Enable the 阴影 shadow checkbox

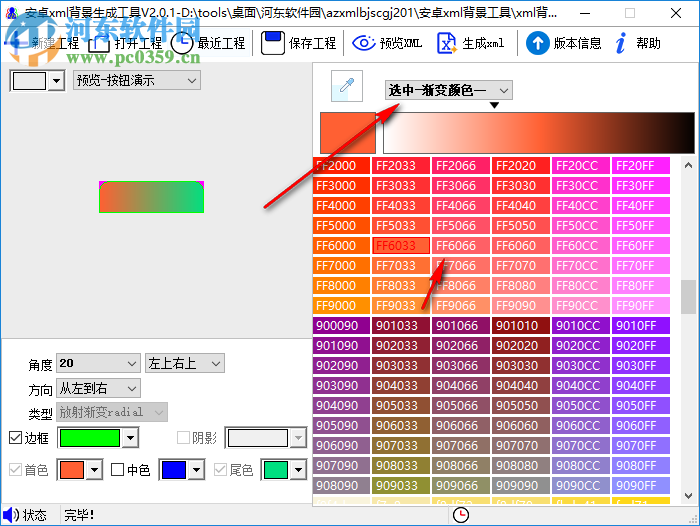183,438
